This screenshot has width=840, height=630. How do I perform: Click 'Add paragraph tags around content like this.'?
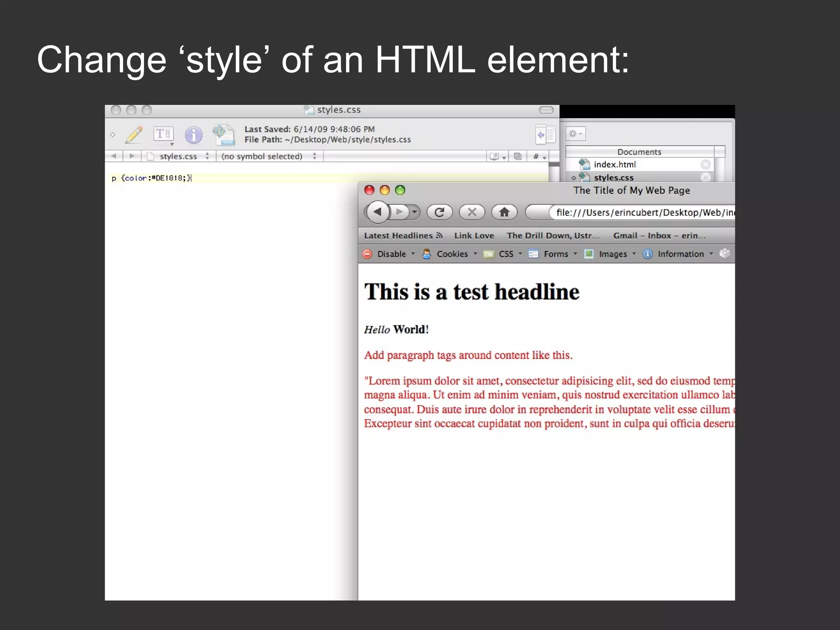pos(468,355)
